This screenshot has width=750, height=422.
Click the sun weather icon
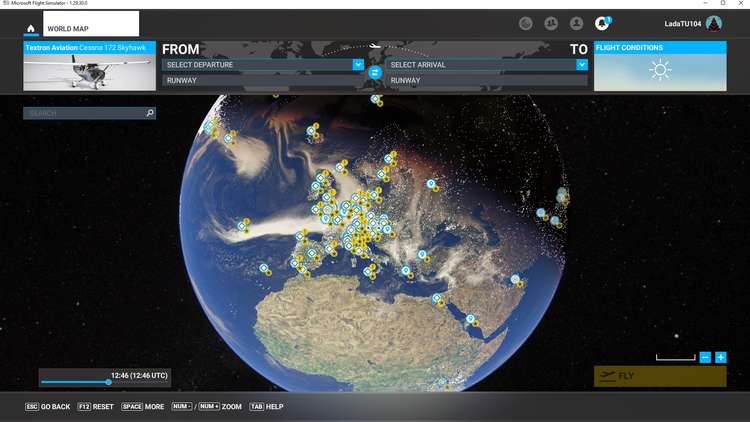[x=660, y=70]
